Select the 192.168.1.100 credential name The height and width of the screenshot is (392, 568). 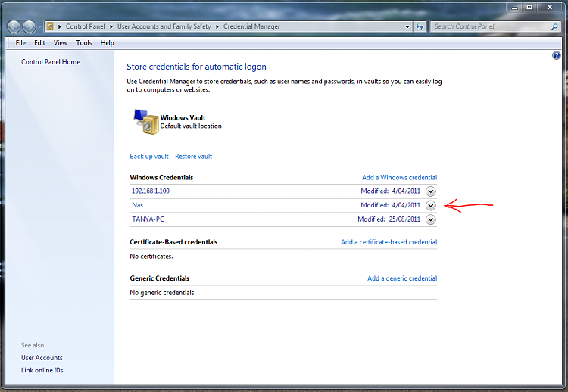point(151,191)
